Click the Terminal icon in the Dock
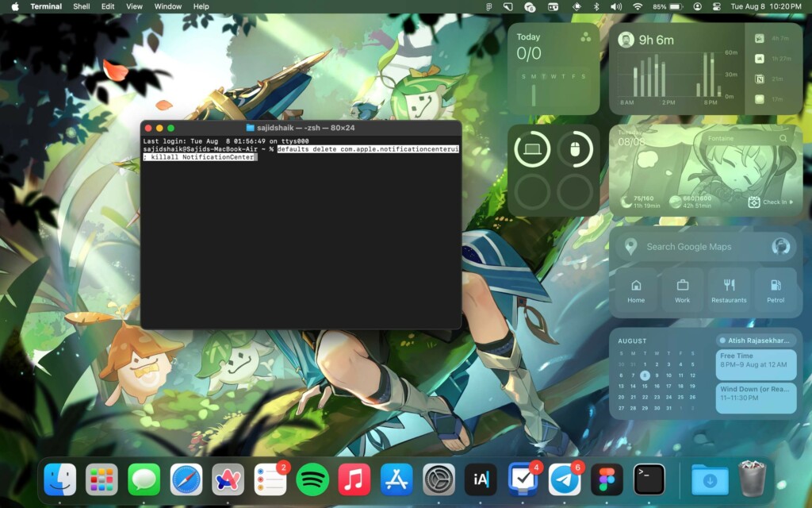Viewport: 812px width, 508px height. coord(649,479)
